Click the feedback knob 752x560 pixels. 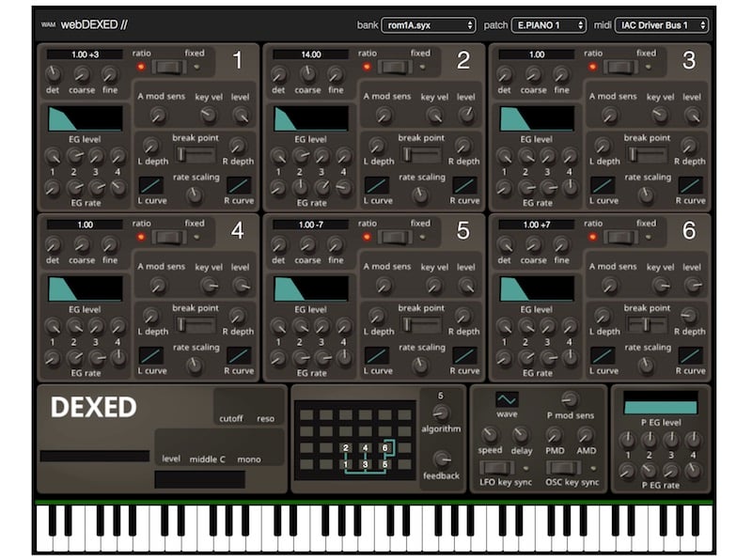click(x=442, y=459)
